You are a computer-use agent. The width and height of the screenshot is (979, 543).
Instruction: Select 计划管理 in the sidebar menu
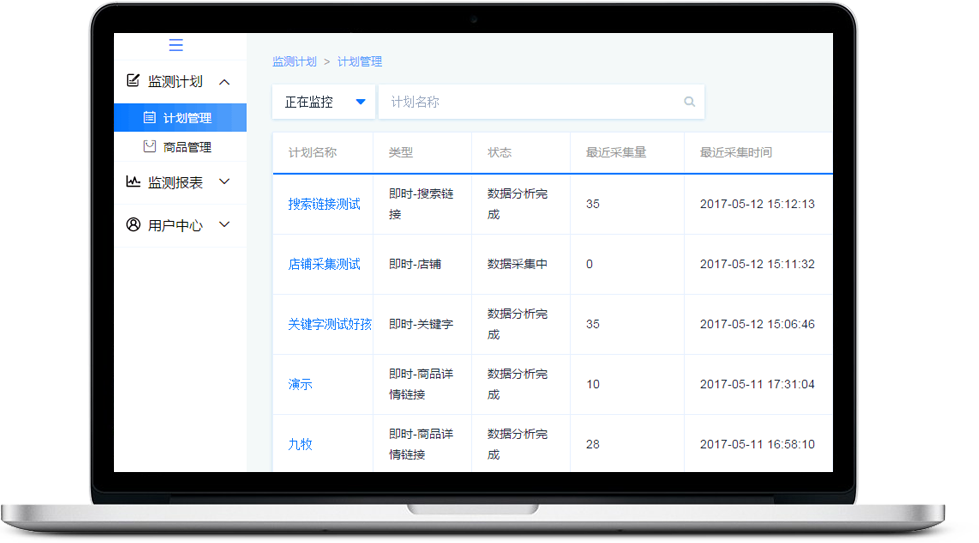187,118
